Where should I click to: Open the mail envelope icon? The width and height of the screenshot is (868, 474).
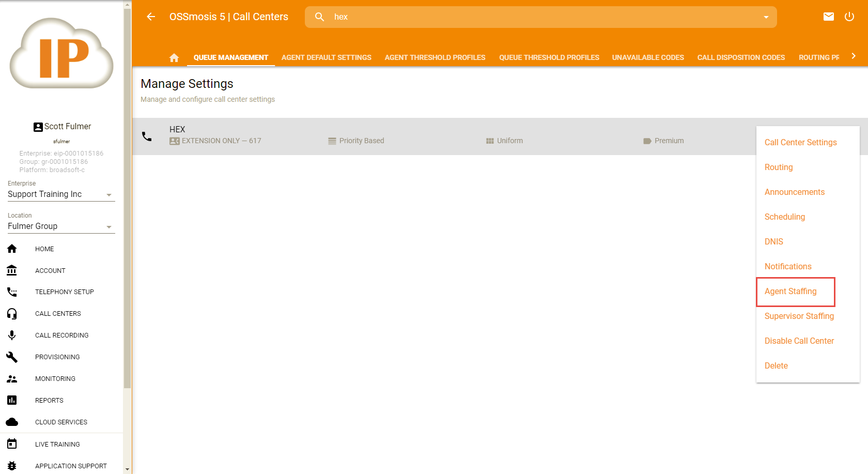829,17
